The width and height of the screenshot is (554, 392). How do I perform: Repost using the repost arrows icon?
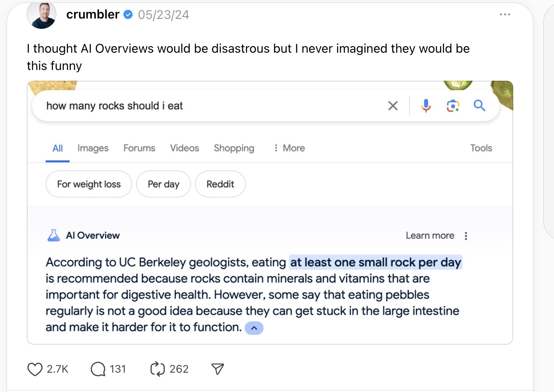tap(158, 369)
